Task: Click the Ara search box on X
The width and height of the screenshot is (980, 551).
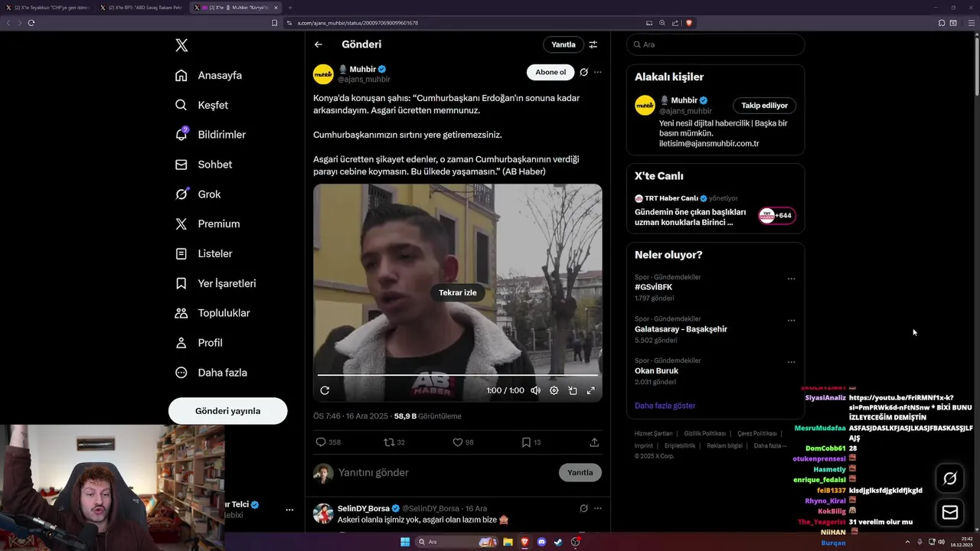Action: coord(715,44)
